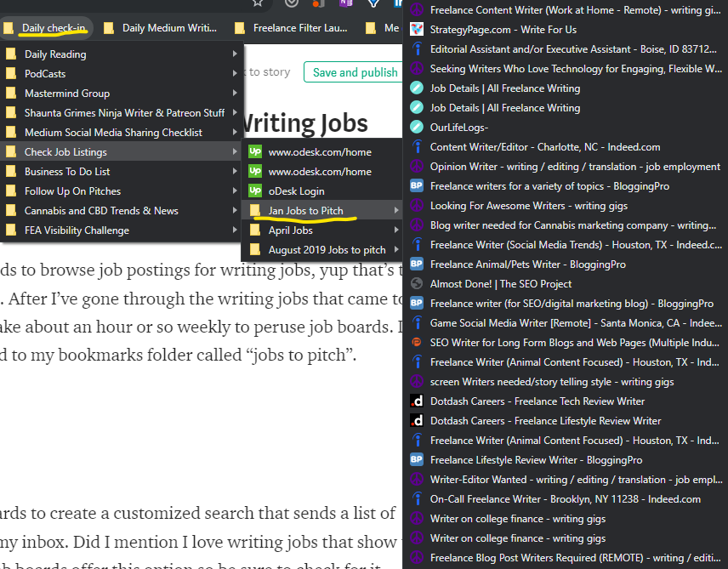Click folder icon beside August 2019 Jobs
Viewport: 728px width, 569px height.
(x=255, y=250)
